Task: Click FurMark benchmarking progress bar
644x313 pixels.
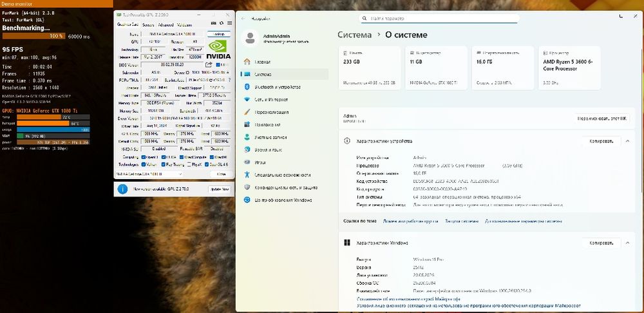Action: 33,36
